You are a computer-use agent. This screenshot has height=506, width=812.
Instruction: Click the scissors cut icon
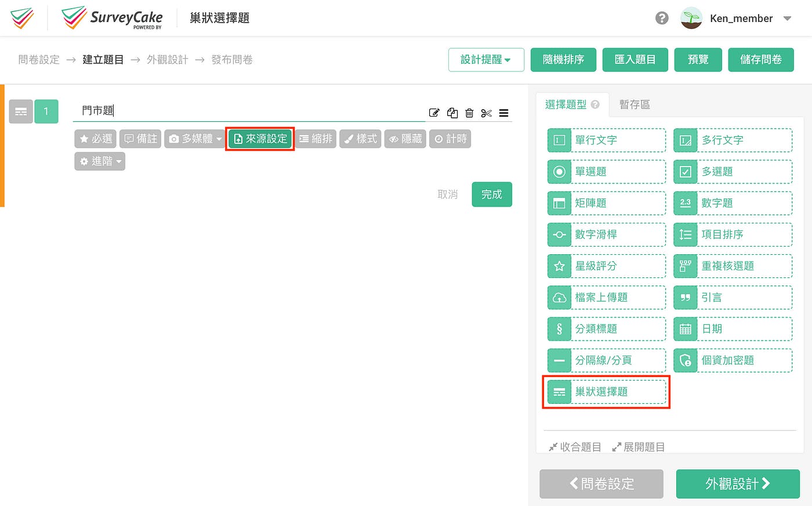tap(486, 113)
